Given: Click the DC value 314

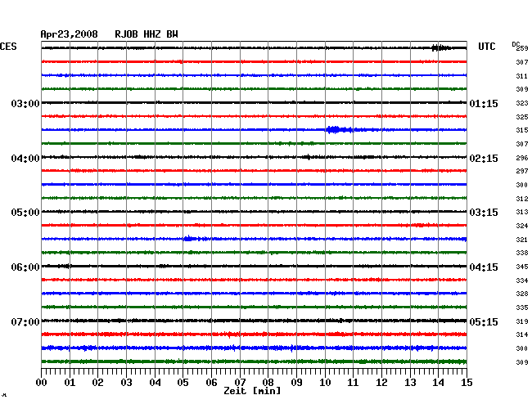Looking at the screenshot, I should 522,334.
